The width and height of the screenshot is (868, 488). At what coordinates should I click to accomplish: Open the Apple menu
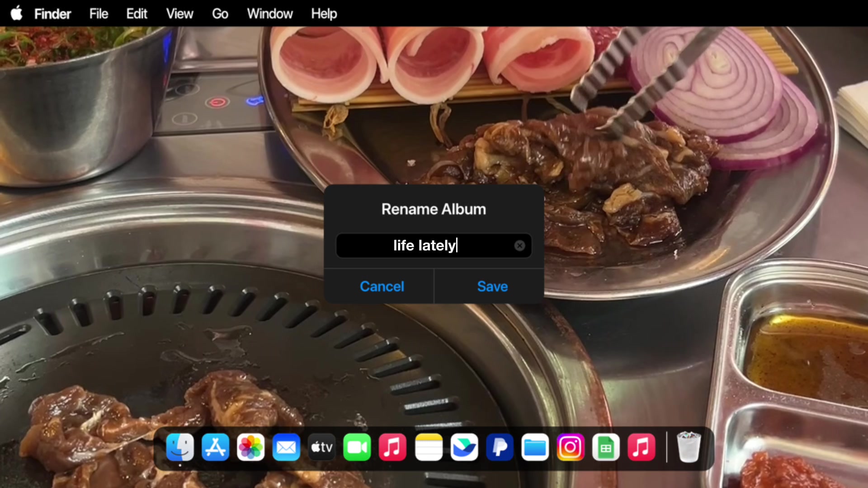tap(17, 13)
